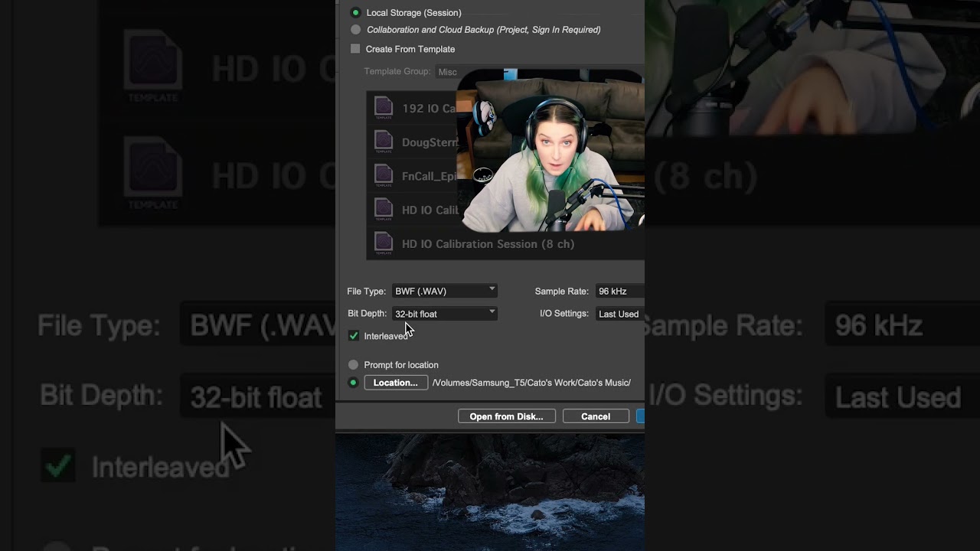This screenshot has height=551, width=980.
Task: Click the DougStern template icon
Action: point(384,142)
